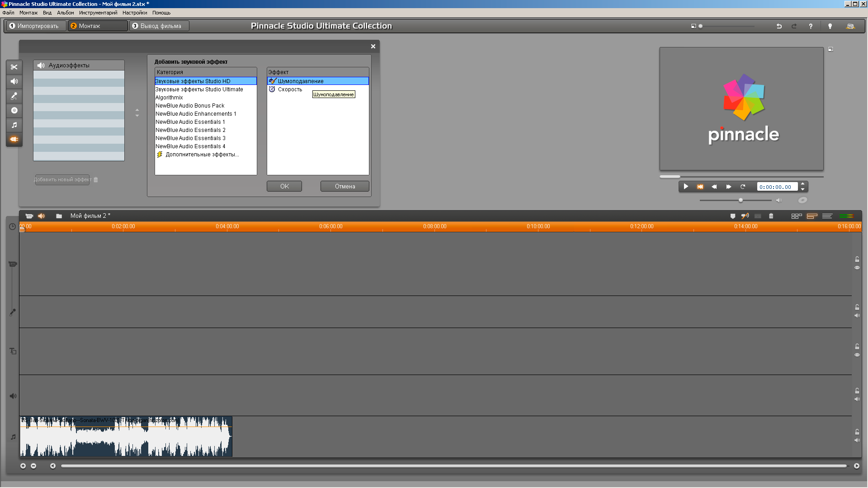Open the Настройки menu
This screenshot has width=868, height=488.
(x=135, y=13)
